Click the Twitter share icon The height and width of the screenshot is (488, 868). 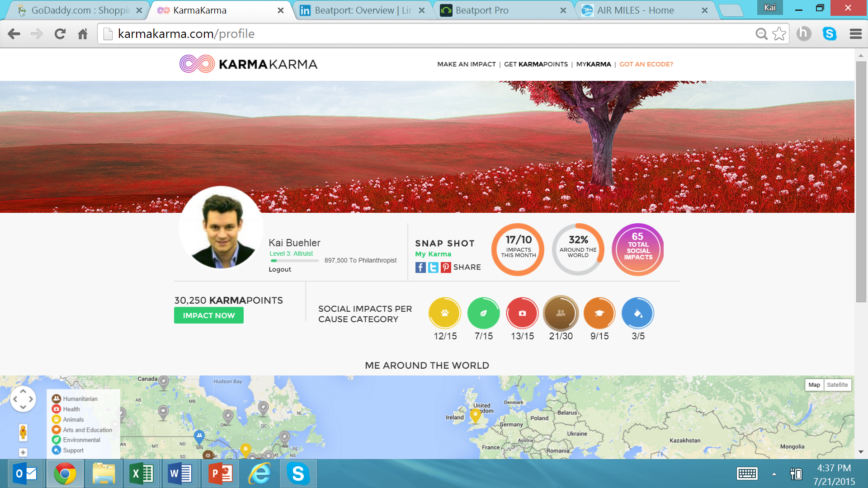point(433,267)
